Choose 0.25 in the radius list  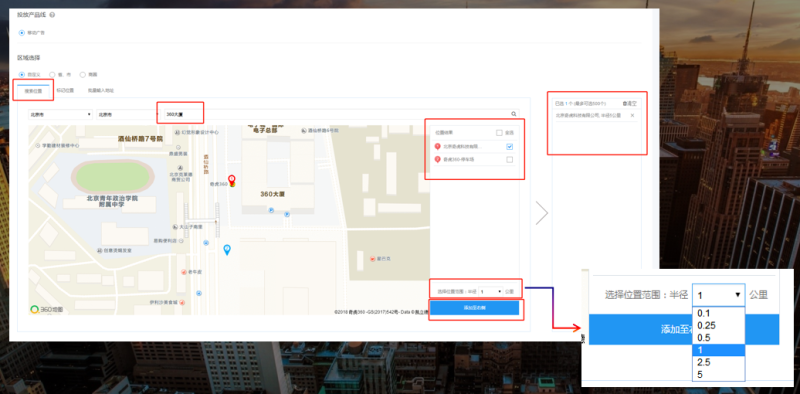click(x=718, y=326)
